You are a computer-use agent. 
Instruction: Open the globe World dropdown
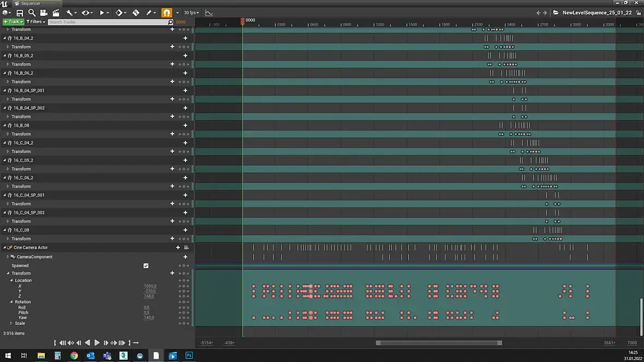[7, 13]
